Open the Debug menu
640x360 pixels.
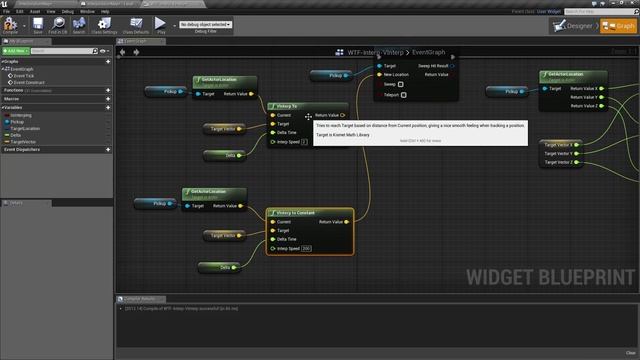pyautogui.click(x=68, y=11)
